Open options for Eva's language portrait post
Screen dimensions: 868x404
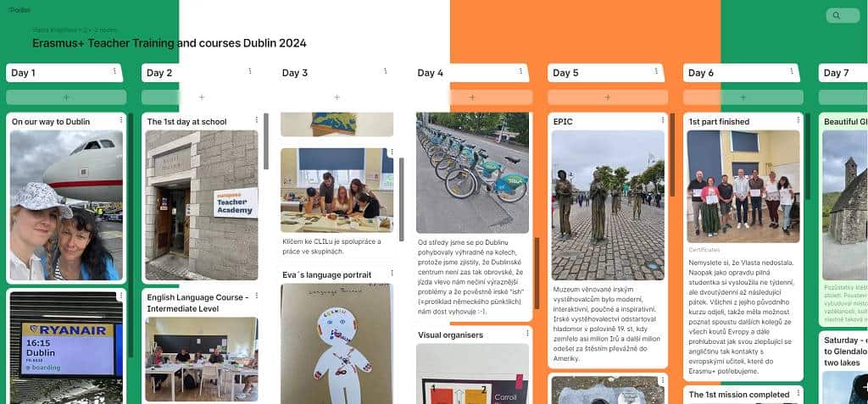[x=392, y=274]
